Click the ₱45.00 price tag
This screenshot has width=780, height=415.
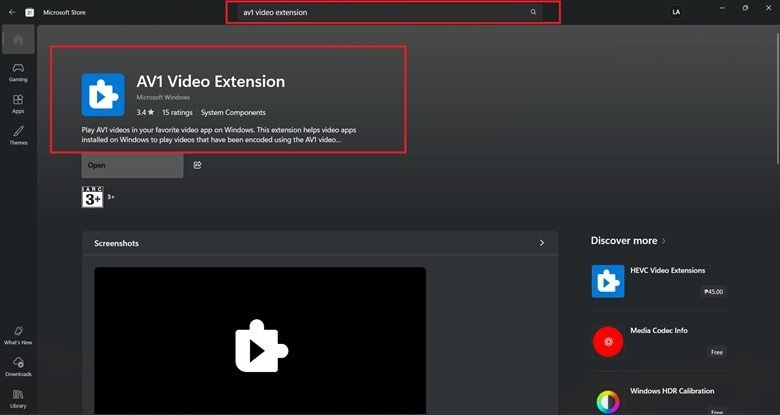tap(714, 292)
